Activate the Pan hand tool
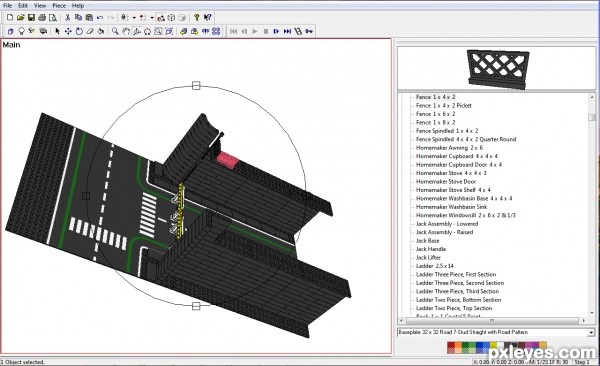The height and width of the screenshot is (366, 600). click(x=126, y=31)
